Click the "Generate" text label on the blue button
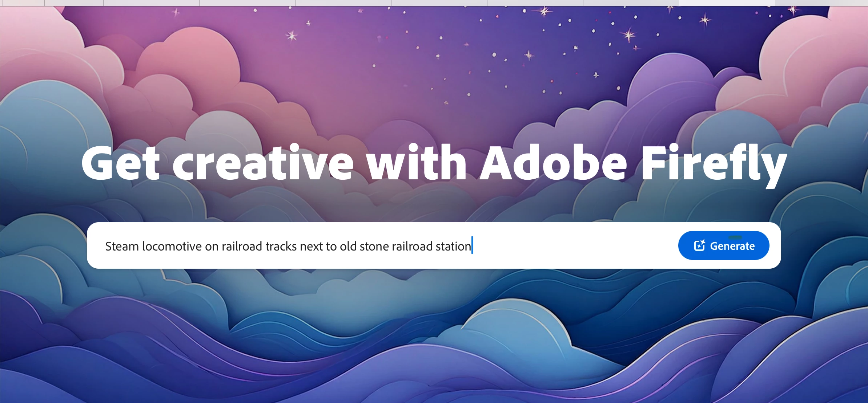The width and height of the screenshot is (868, 403). [732, 246]
